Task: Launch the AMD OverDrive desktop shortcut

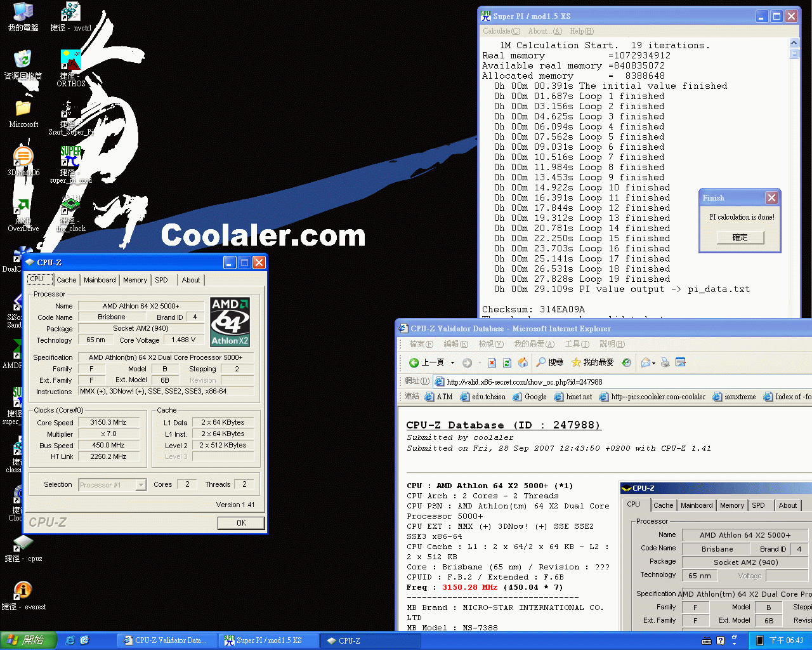Action: click(x=23, y=215)
